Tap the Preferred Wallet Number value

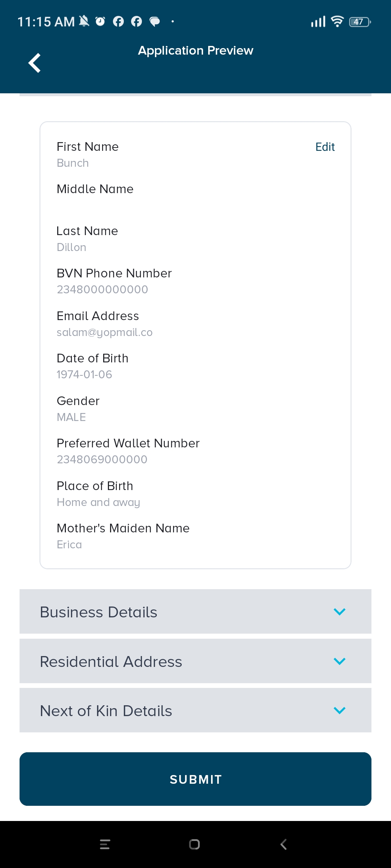click(x=102, y=460)
